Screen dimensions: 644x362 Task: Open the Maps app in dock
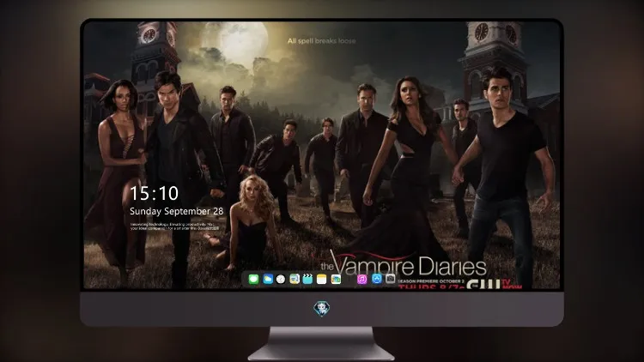click(x=295, y=280)
